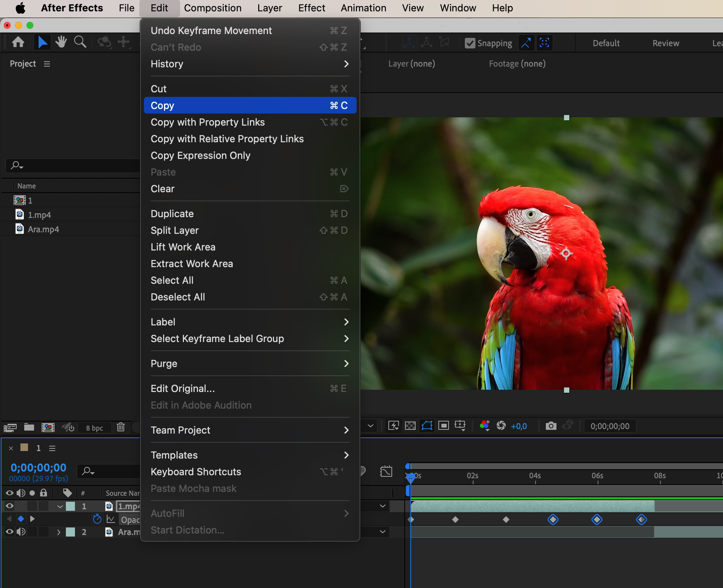Open the Graph Editor icon beside Opacity
Screen dimensions: 723x588
point(111,519)
